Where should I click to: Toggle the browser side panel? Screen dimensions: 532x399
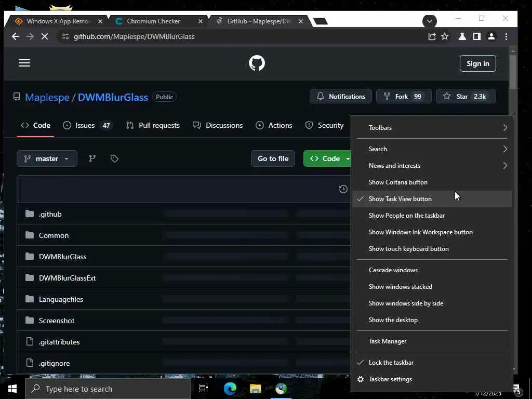(477, 37)
